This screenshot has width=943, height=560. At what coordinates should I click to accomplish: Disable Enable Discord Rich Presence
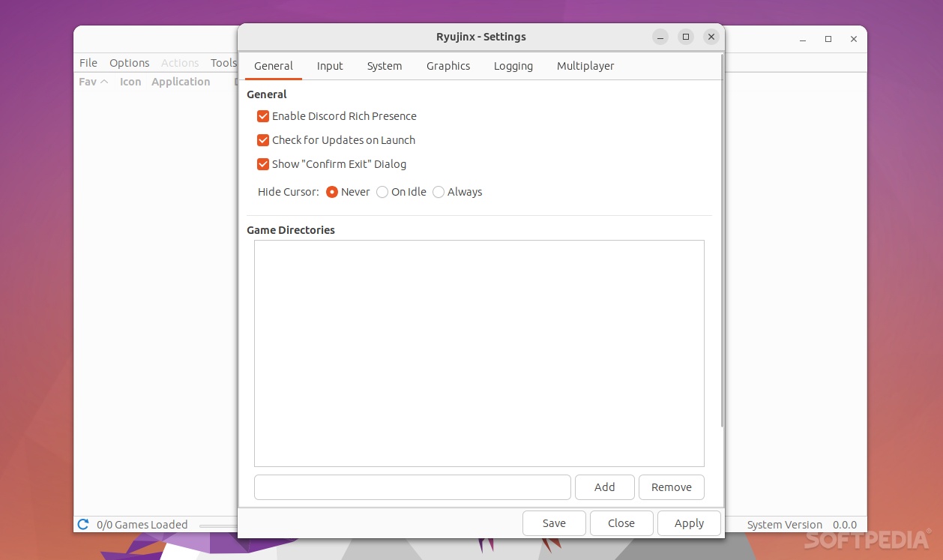pyautogui.click(x=263, y=116)
